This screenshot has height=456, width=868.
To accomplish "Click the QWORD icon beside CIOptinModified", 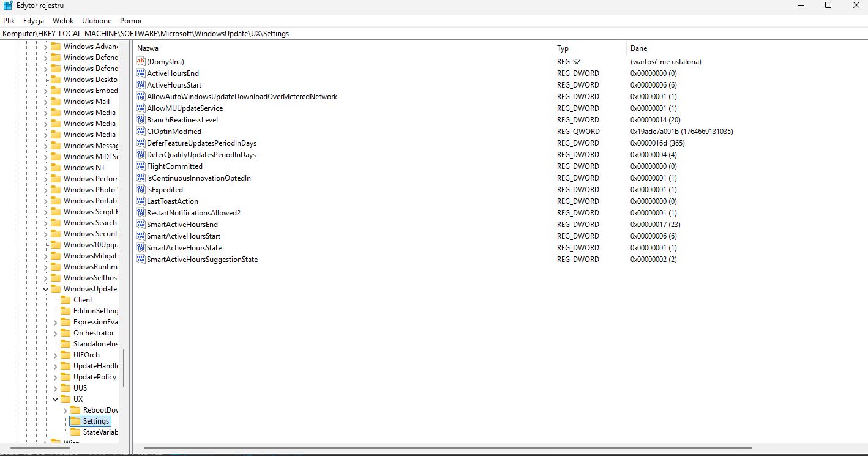I will tap(141, 132).
